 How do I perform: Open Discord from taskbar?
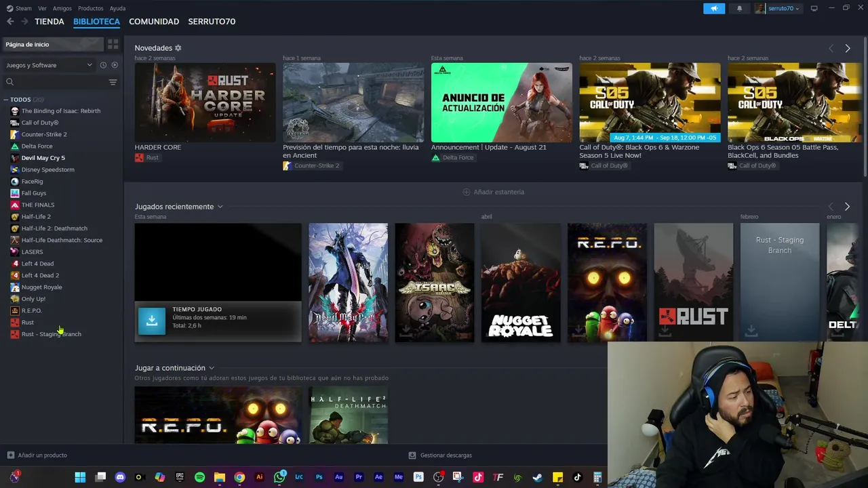click(120, 477)
